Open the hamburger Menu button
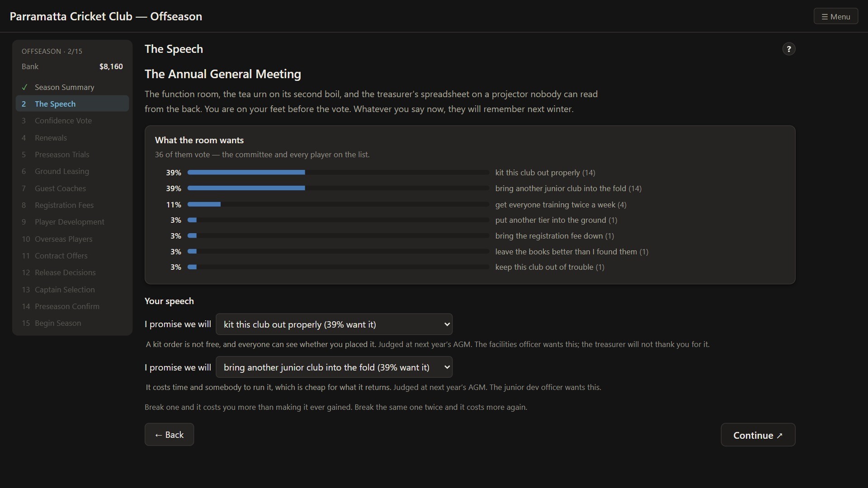This screenshot has height=488, width=868. pyautogui.click(x=835, y=17)
